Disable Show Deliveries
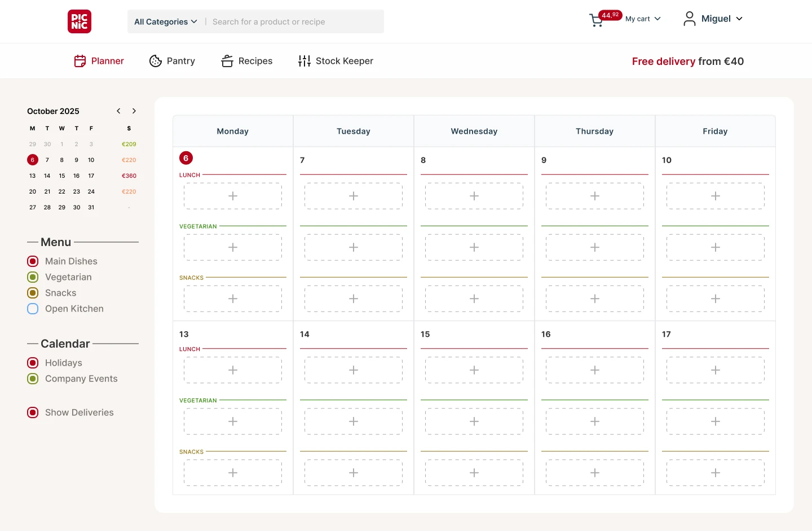812x531 pixels. click(32, 412)
